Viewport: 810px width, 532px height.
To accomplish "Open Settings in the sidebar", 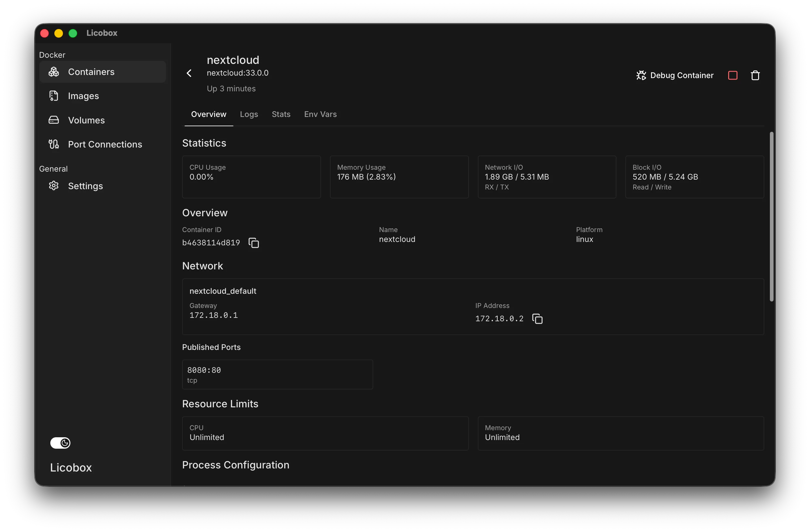I will click(102, 186).
